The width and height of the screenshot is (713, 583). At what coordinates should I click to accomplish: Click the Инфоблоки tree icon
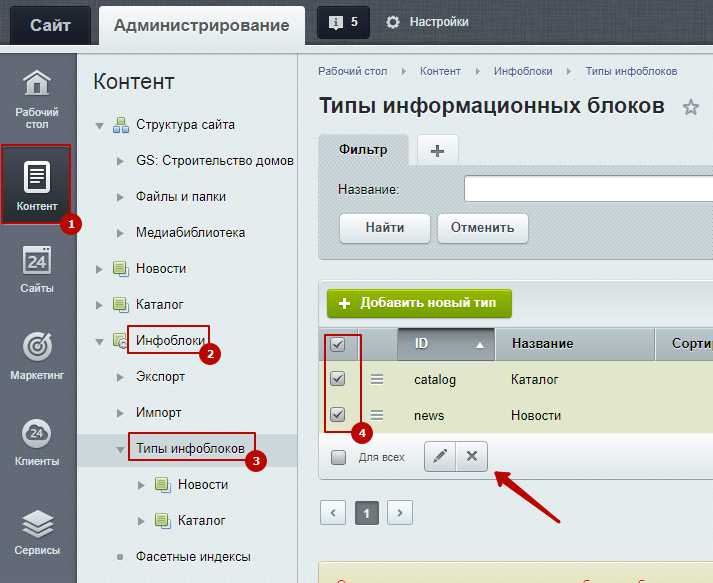pos(120,341)
